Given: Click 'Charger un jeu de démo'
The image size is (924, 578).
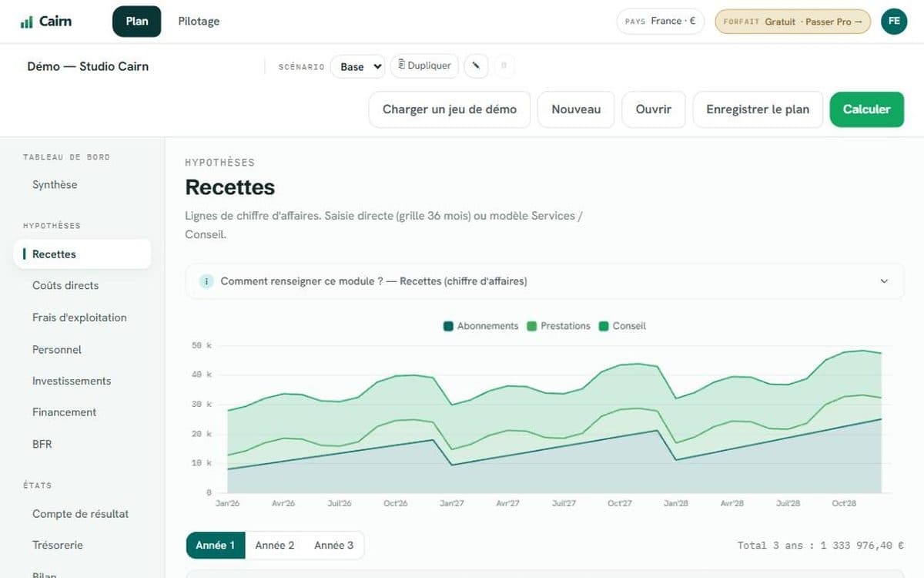Looking at the screenshot, I should pyautogui.click(x=450, y=109).
